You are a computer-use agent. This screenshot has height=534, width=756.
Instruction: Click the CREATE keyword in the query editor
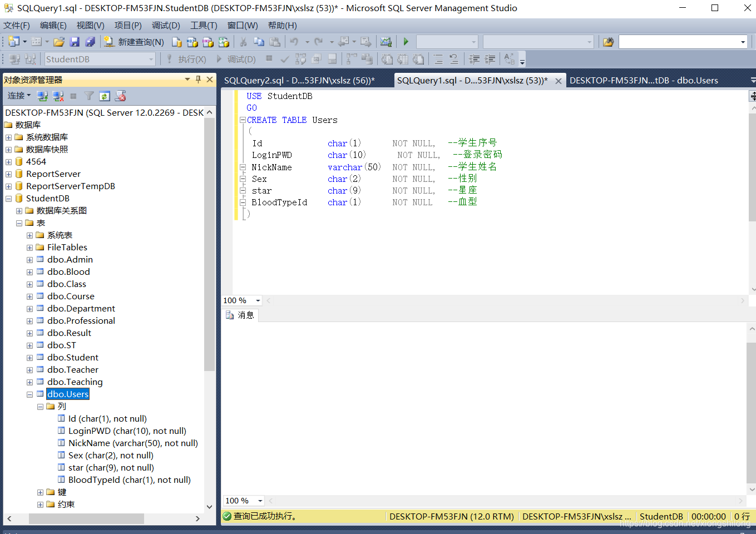click(261, 120)
